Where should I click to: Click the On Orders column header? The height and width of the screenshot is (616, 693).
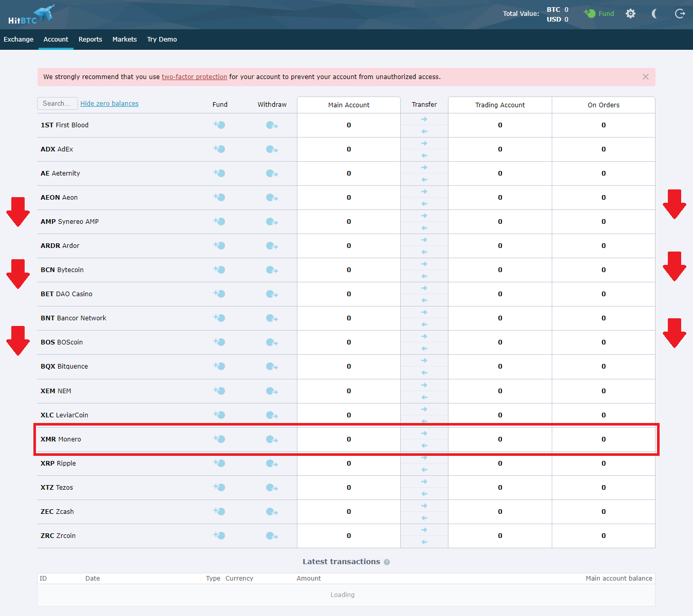604,105
